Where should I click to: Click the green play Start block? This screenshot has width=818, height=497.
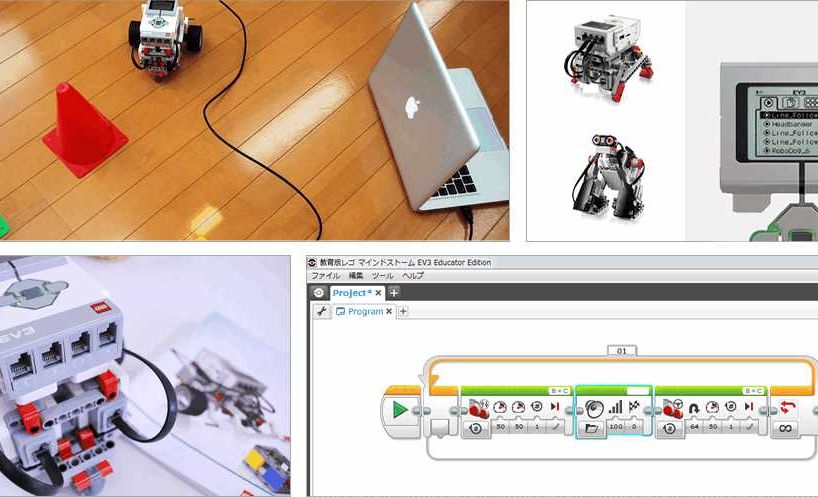tap(400, 409)
